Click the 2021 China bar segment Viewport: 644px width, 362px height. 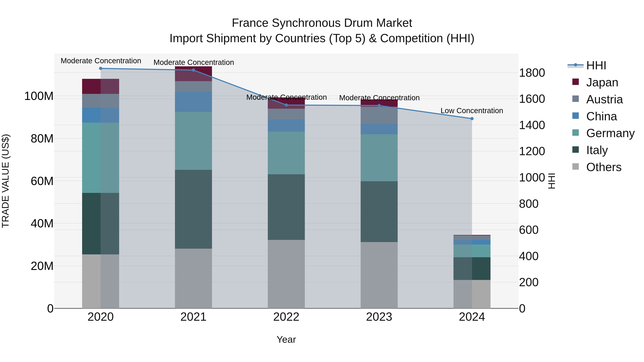coord(193,102)
